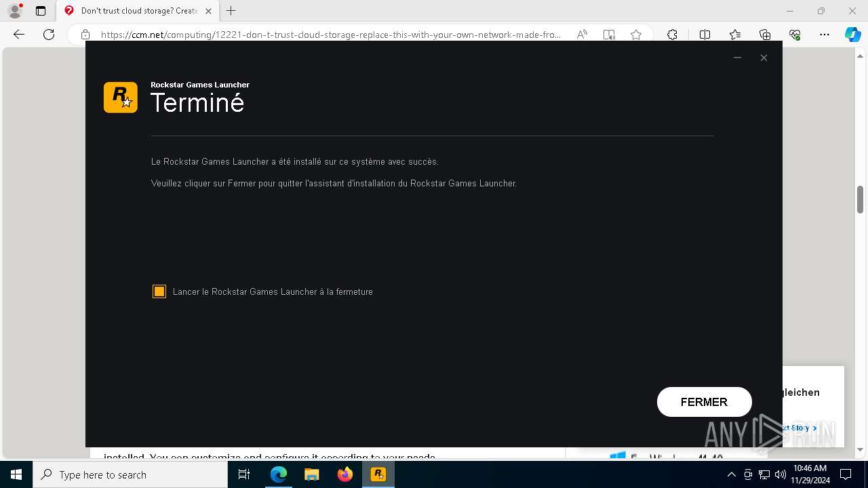View site information lock icon
The width and height of the screenshot is (868, 488).
[x=85, y=35]
